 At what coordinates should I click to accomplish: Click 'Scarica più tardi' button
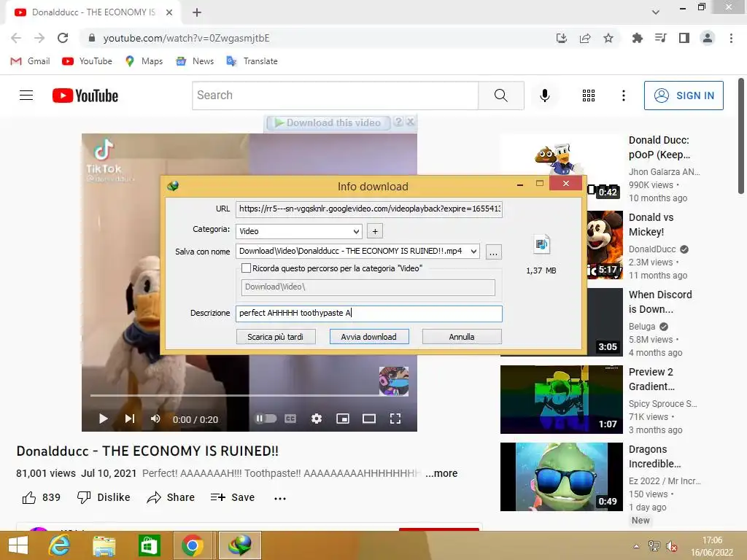[x=275, y=337]
